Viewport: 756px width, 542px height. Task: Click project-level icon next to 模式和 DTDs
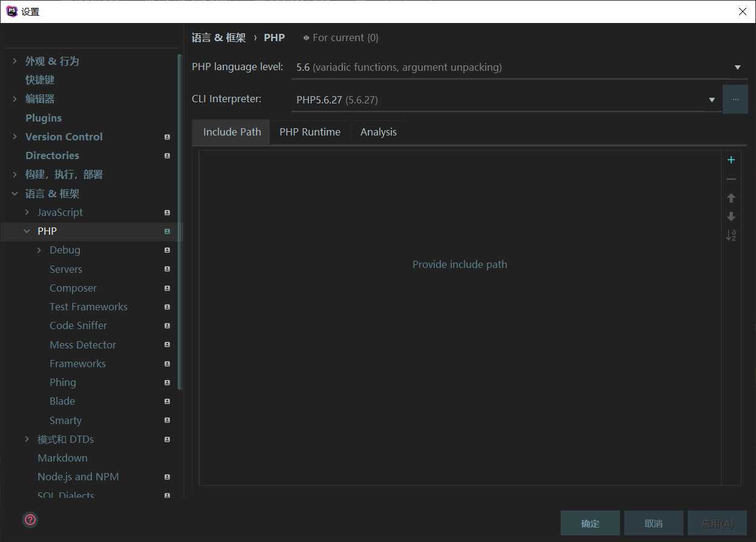pyautogui.click(x=168, y=440)
